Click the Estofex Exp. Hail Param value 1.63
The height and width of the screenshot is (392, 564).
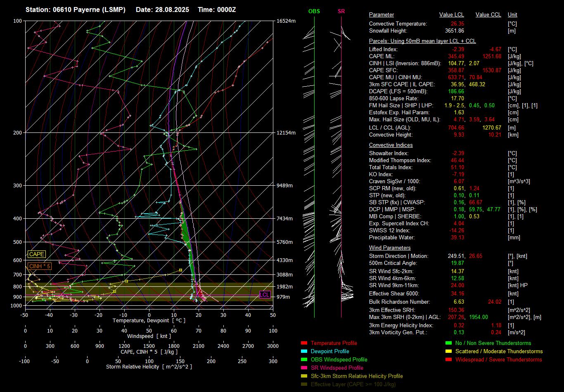pyautogui.click(x=459, y=113)
